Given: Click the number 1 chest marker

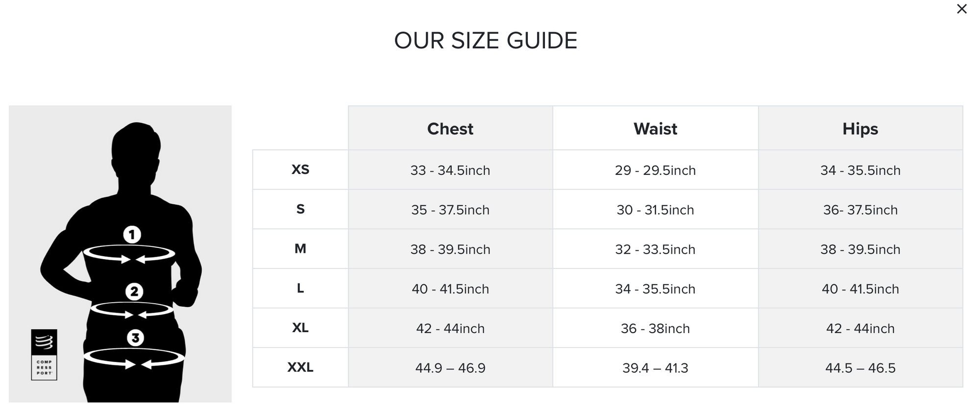Looking at the screenshot, I should tap(132, 235).
